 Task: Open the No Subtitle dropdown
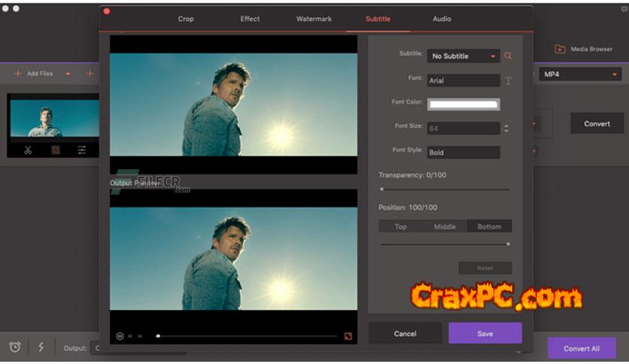click(x=463, y=56)
